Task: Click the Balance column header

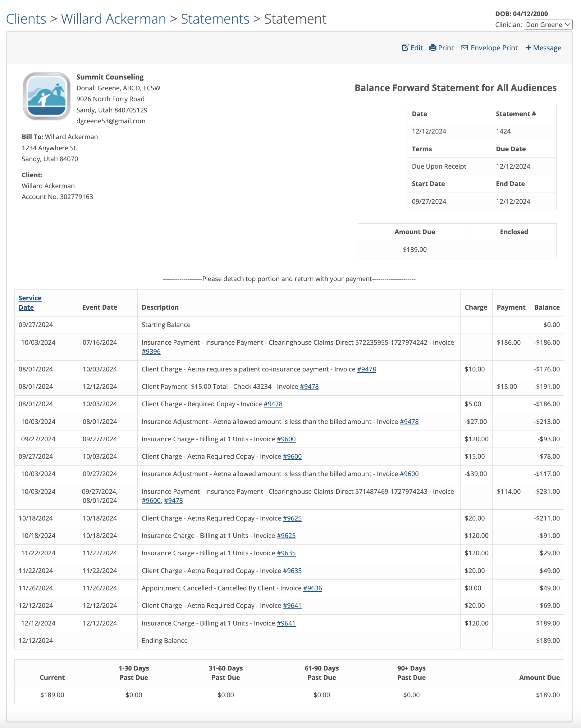Action: point(547,307)
